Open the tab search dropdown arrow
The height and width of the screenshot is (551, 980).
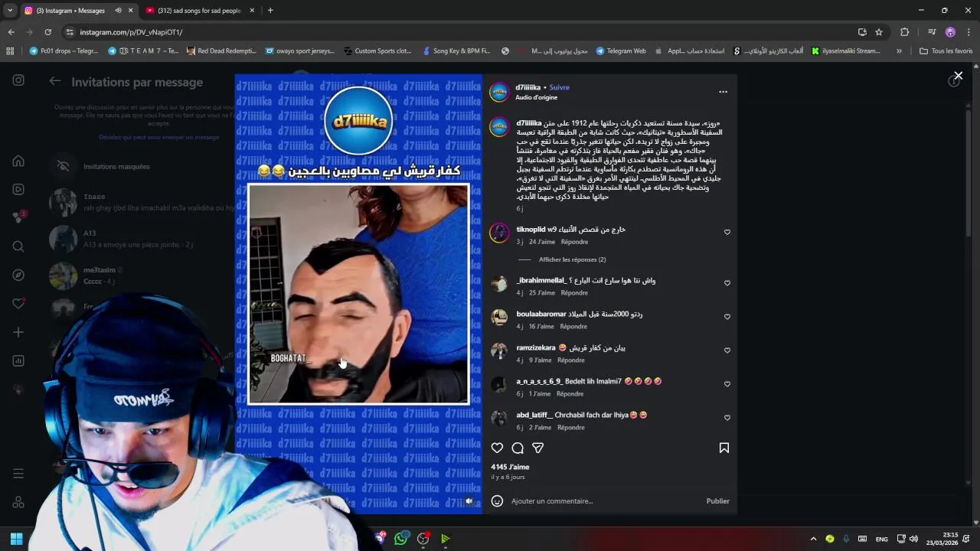coord(10,11)
